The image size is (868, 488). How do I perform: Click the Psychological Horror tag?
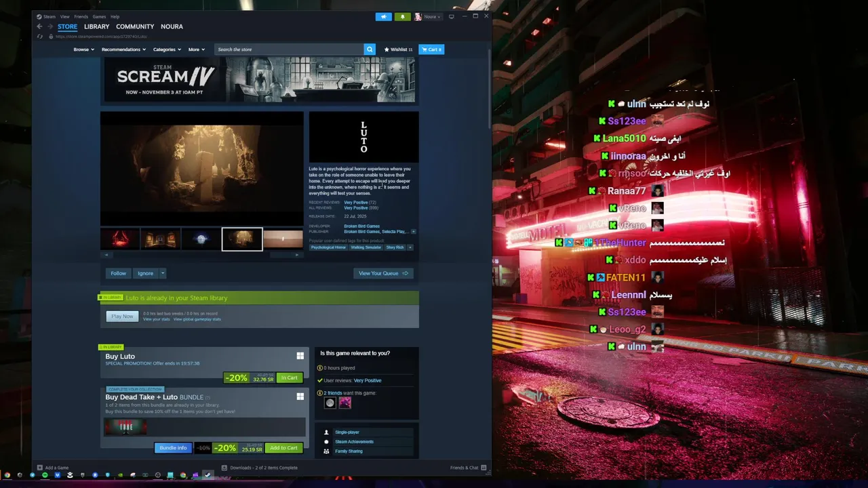pos(328,247)
